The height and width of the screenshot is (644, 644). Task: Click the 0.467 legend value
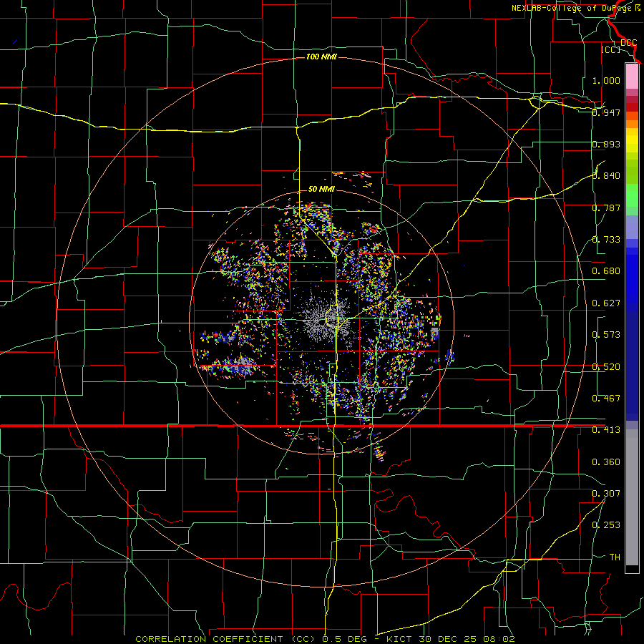(x=606, y=399)
